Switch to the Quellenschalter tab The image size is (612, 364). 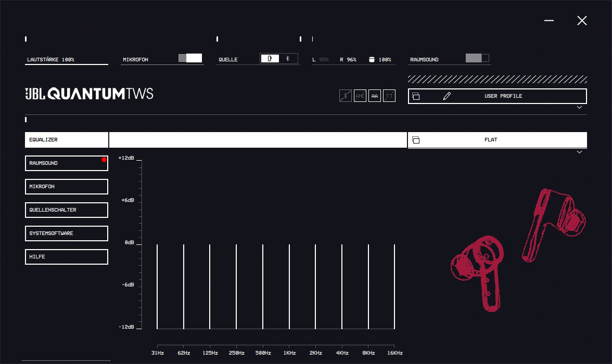click(67, 210)
